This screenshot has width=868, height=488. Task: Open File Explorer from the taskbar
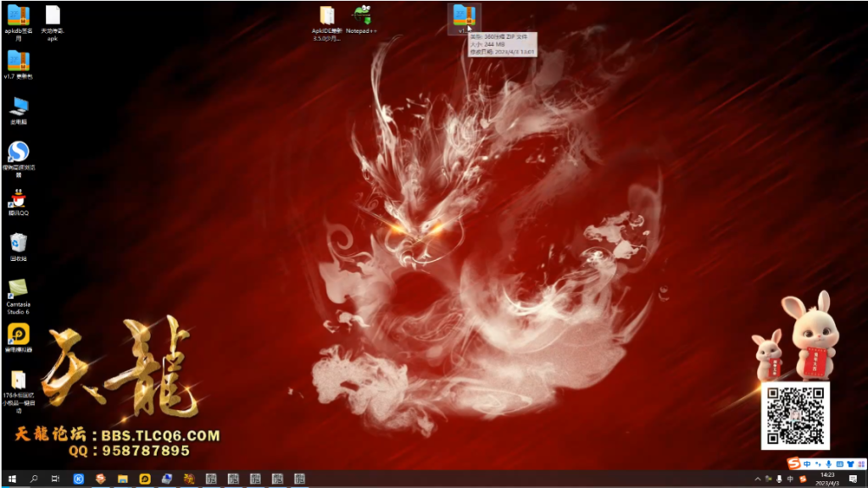click(x=122, y=479)
